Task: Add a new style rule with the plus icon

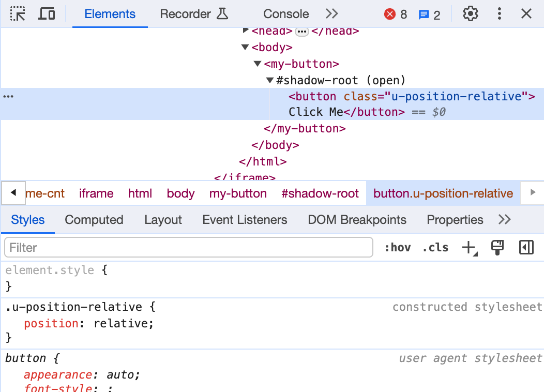Action: pyautogui.click(x=468, y=247)
